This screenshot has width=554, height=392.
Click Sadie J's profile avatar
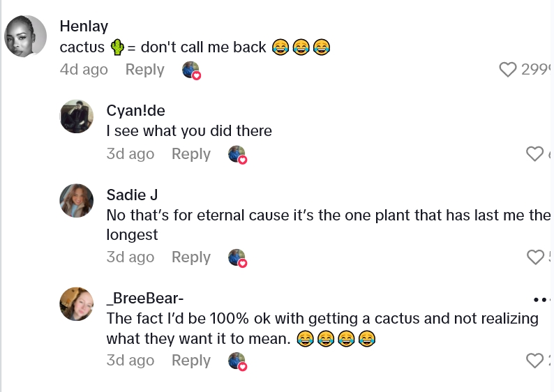point(77,201)
